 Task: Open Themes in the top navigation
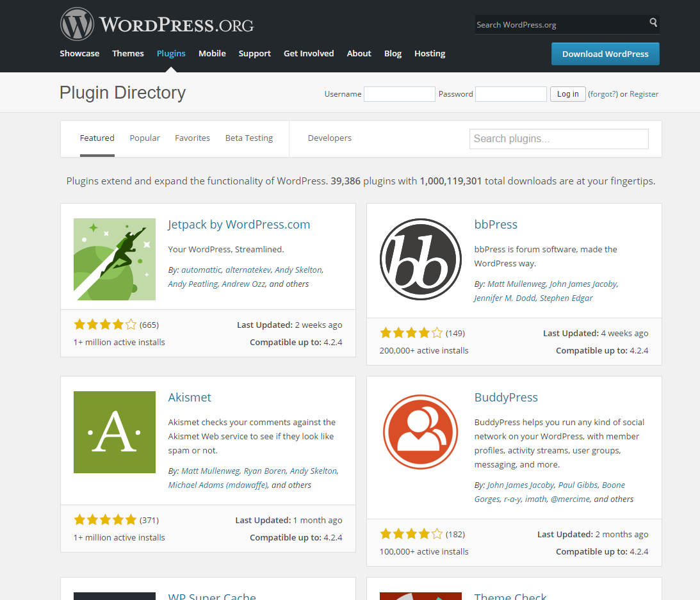click(127, 54)
